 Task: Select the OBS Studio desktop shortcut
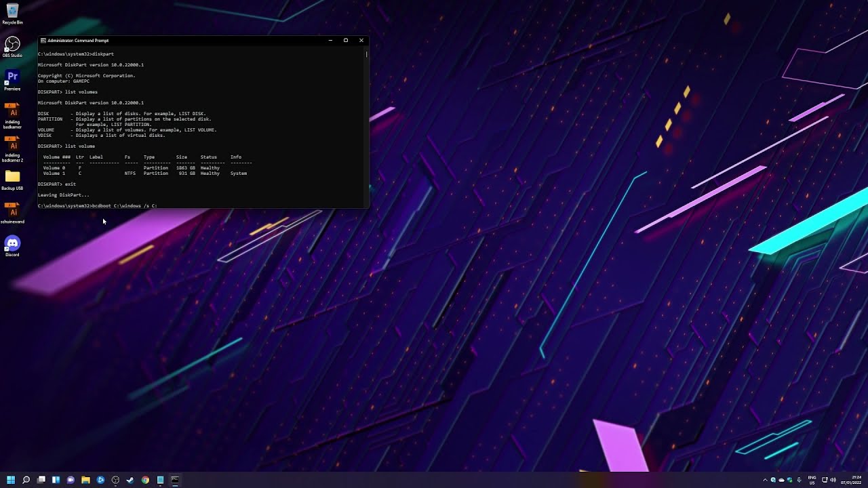point(12,47)
